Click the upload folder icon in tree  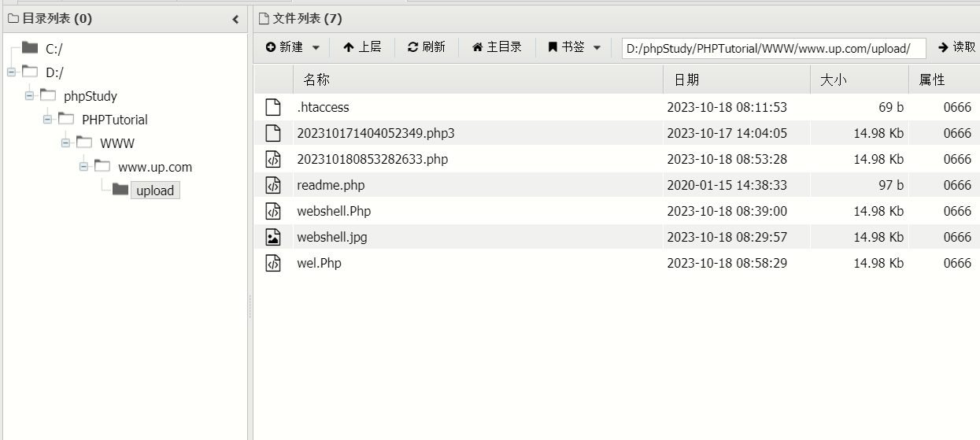(x=120, y=190)
